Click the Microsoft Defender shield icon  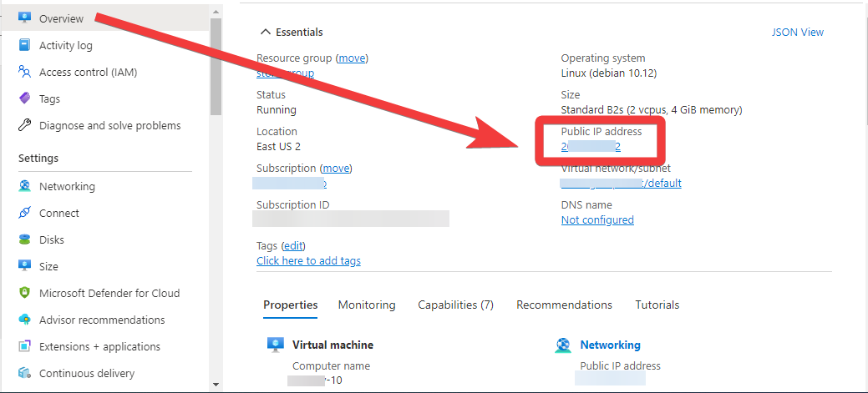click(x=24, y=293)
